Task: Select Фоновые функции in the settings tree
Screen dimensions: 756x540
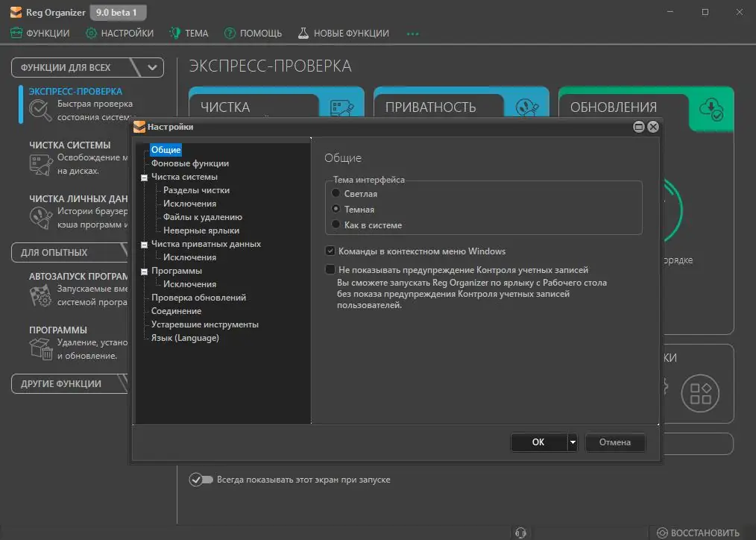Action: (190, 163)
